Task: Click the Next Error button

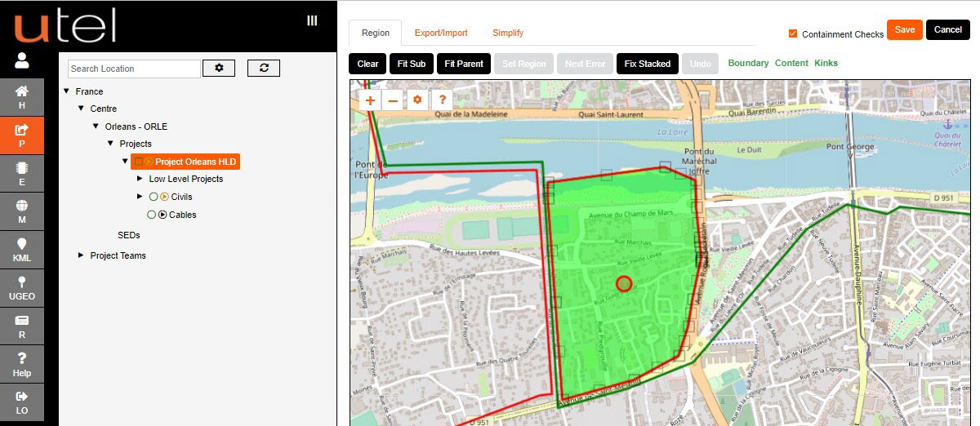Action: (586, 64)
